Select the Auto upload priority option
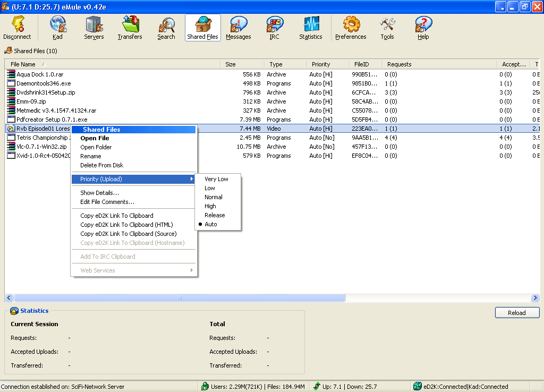 pos(218,224)
